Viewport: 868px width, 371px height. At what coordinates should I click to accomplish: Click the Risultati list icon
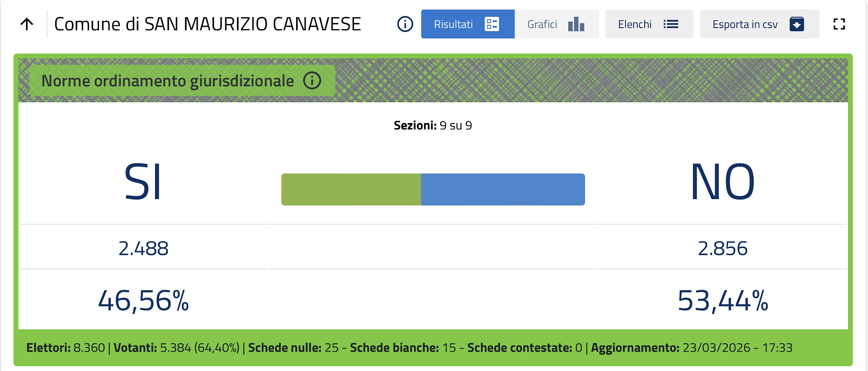coord(491,24)
